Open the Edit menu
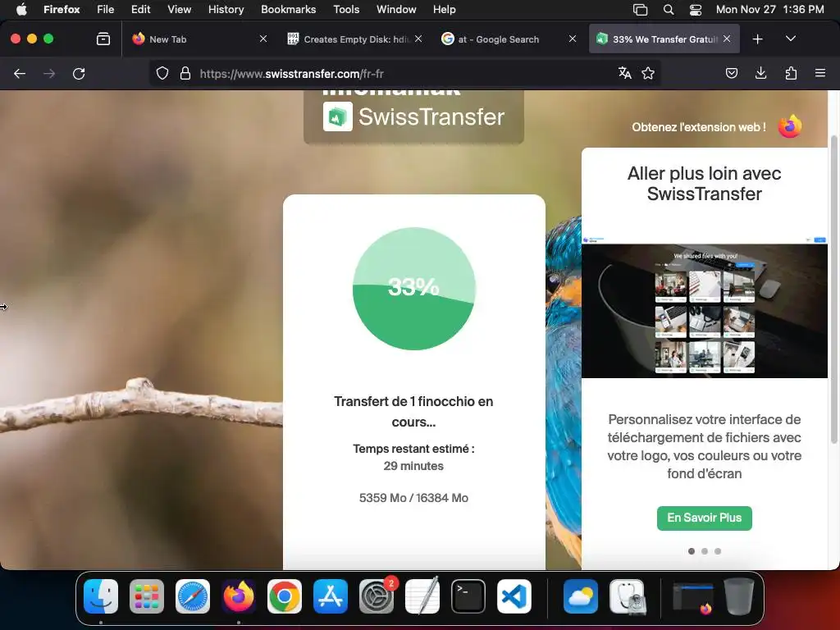This screenshot has width=840, height=630. click(x=141, y=9)
